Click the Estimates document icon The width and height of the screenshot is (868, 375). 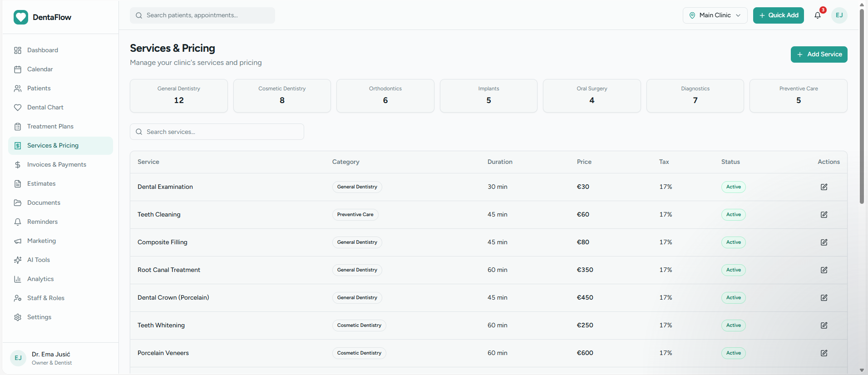(18, 184)
